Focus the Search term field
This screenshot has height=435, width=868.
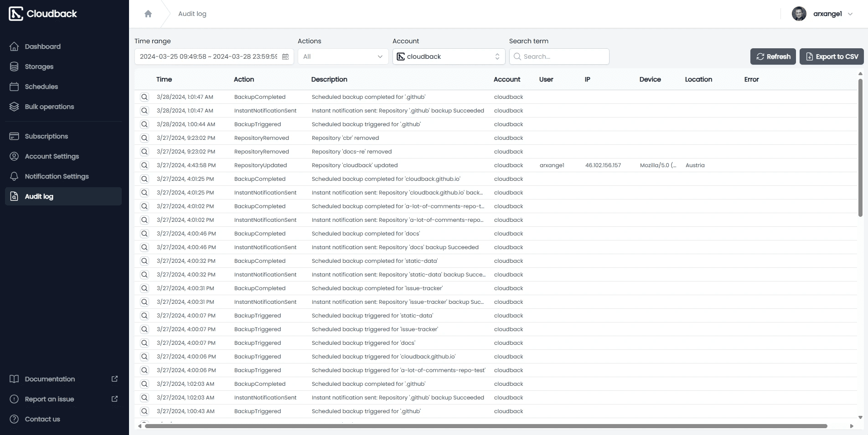point(559,56)
